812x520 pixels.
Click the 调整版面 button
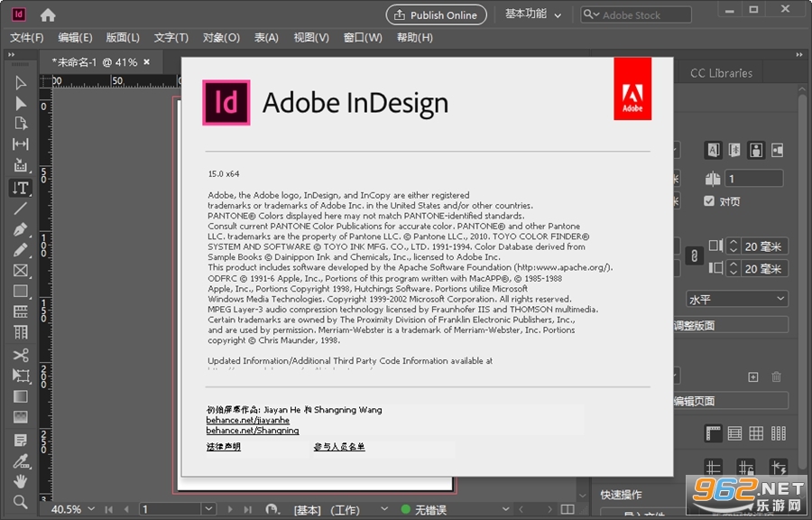[730, 325]
